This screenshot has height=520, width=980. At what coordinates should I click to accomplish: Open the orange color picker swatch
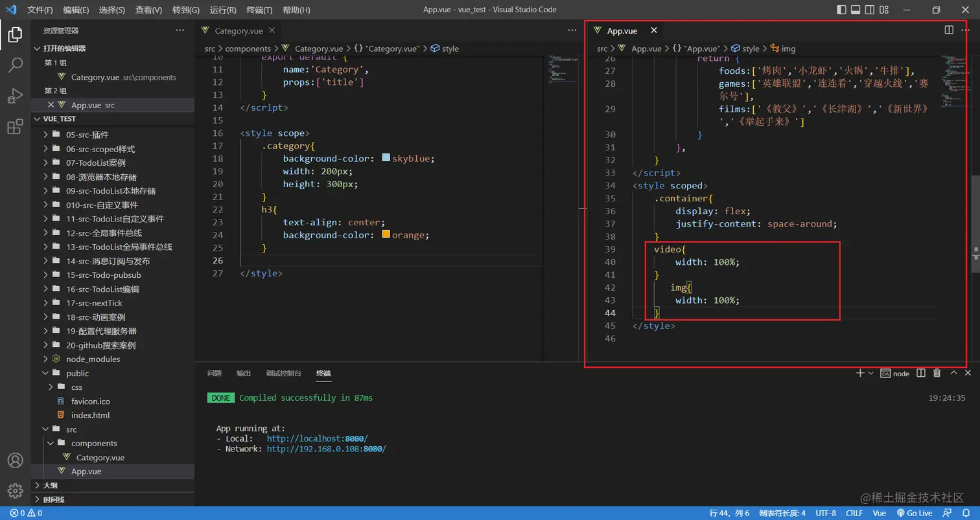coord(386,234)
